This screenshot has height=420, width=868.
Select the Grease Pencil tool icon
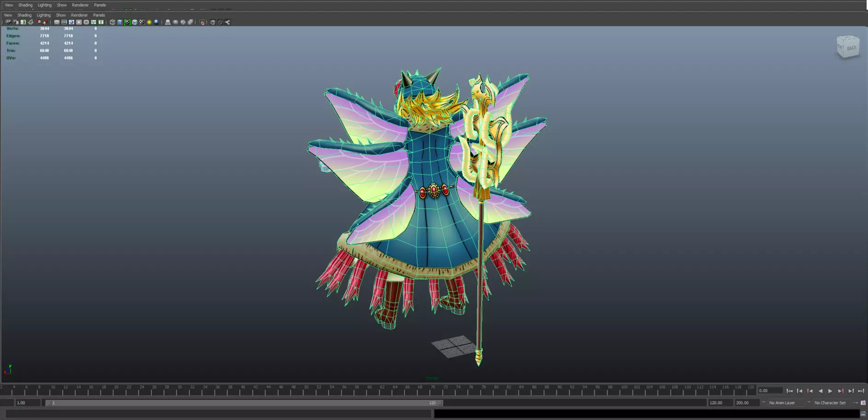45,22
